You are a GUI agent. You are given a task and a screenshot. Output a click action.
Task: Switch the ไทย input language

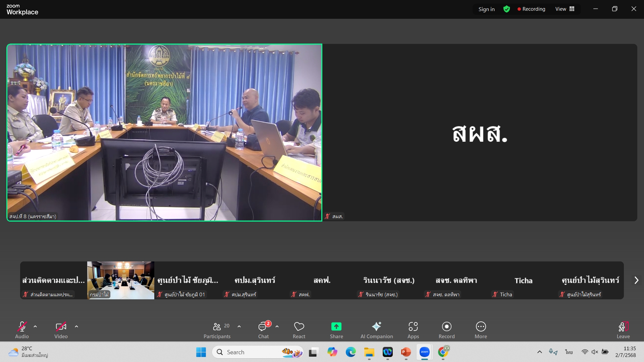point(569,352)
